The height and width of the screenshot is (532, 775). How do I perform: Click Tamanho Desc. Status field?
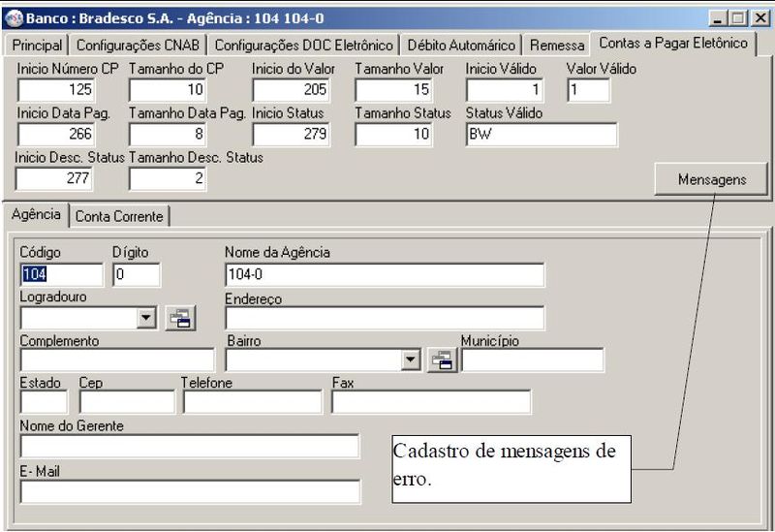point(167,178)
